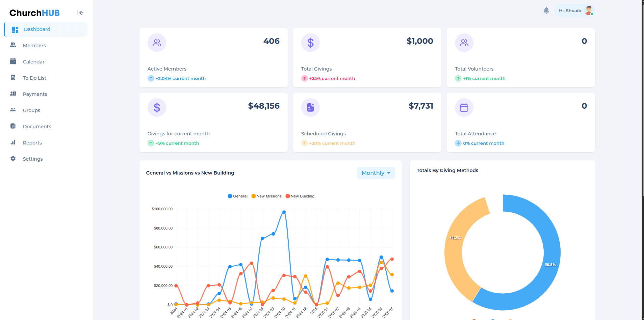
Task: Click the Givings for current month dollar icon
Action: pyautogui.click(x=157, y=107)
